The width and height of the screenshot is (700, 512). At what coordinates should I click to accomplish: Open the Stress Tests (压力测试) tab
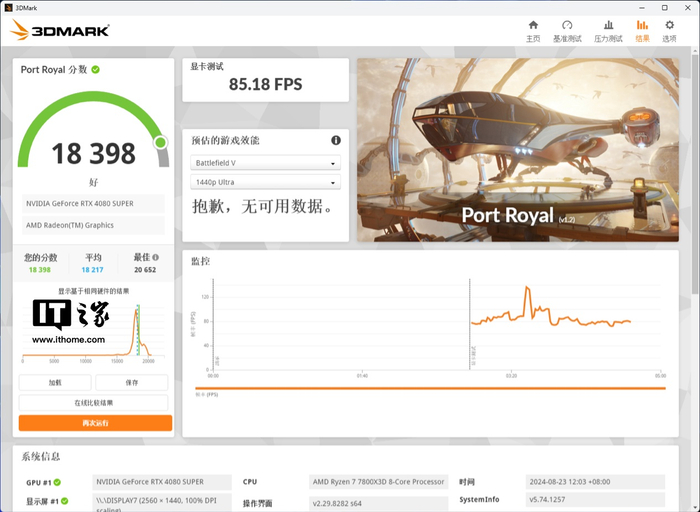click(608, 31)
